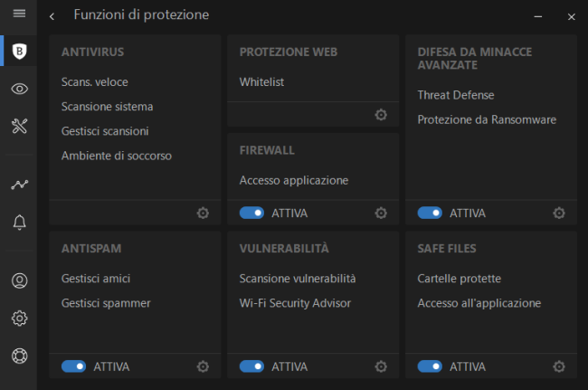Open the Utilities wrench tools icon
588x390 pixels.
[x=19, y=126]
